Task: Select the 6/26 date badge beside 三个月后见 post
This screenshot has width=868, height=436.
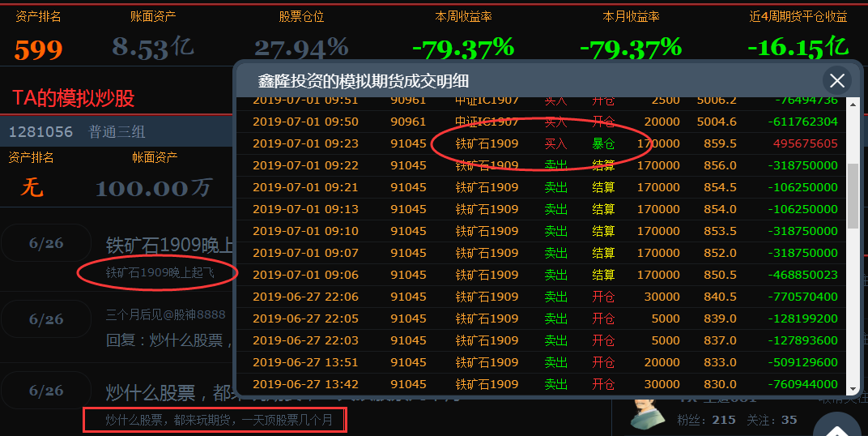Action: (x=46, y=319)
